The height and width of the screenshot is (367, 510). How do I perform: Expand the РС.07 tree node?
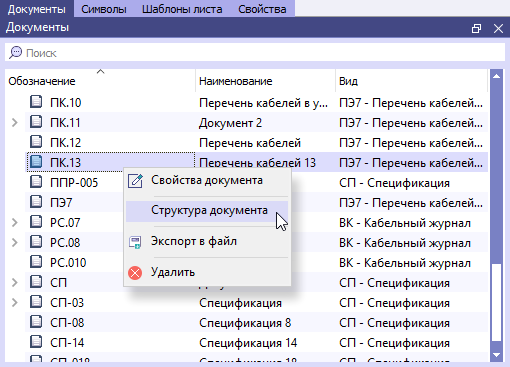14,222
